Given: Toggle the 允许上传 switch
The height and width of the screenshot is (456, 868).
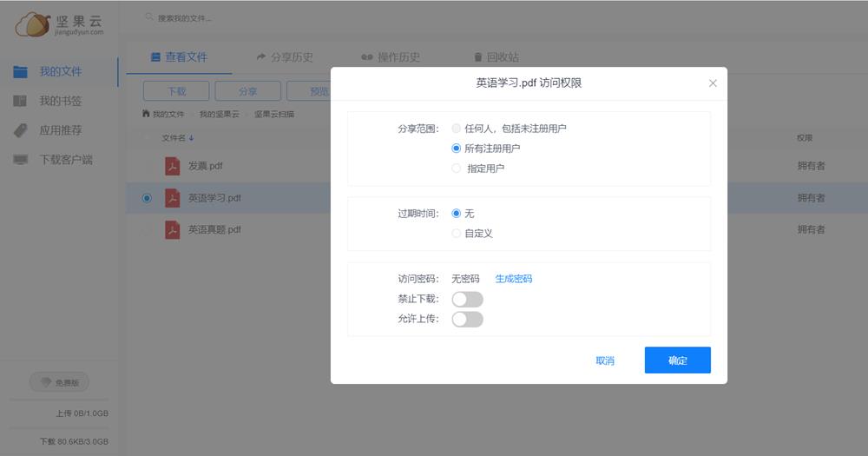Looking at the screenshot, I should tap(467, 319).
